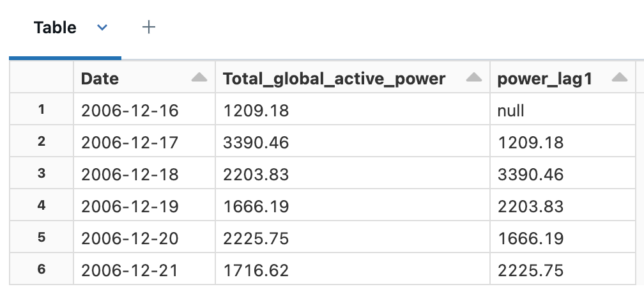Select row number 1
Image resolution: width=644 pixels, height=289 pixels.
coord(42,109)
